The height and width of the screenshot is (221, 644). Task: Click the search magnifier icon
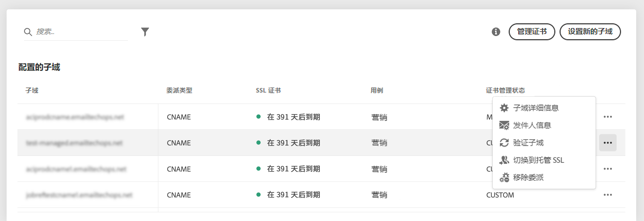[x=28, y=32]
